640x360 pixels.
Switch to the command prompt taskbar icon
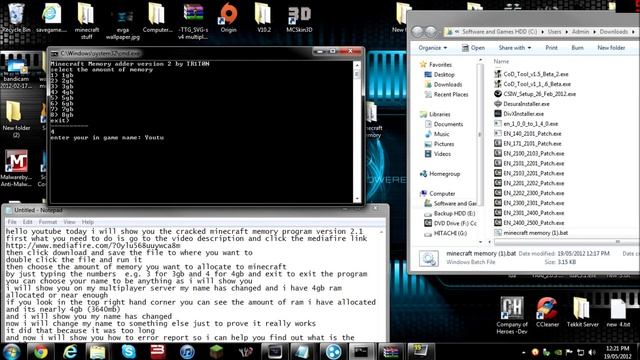(x=361, y=352)
